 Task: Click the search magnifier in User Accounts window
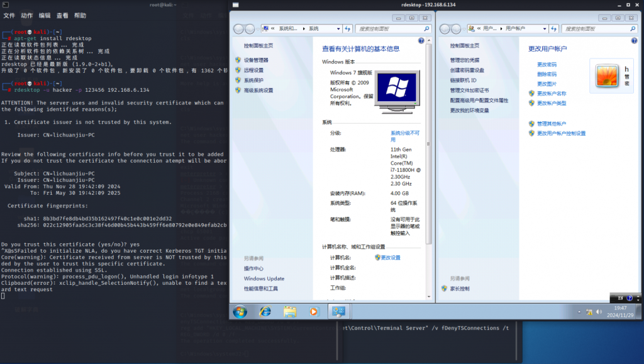633,29
